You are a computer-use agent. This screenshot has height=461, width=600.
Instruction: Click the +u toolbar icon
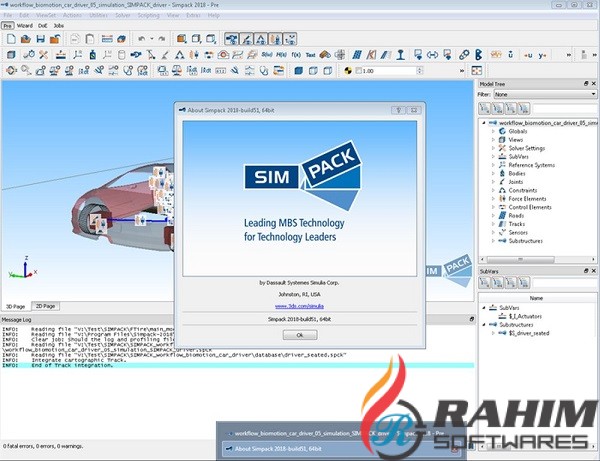point(528,55)
